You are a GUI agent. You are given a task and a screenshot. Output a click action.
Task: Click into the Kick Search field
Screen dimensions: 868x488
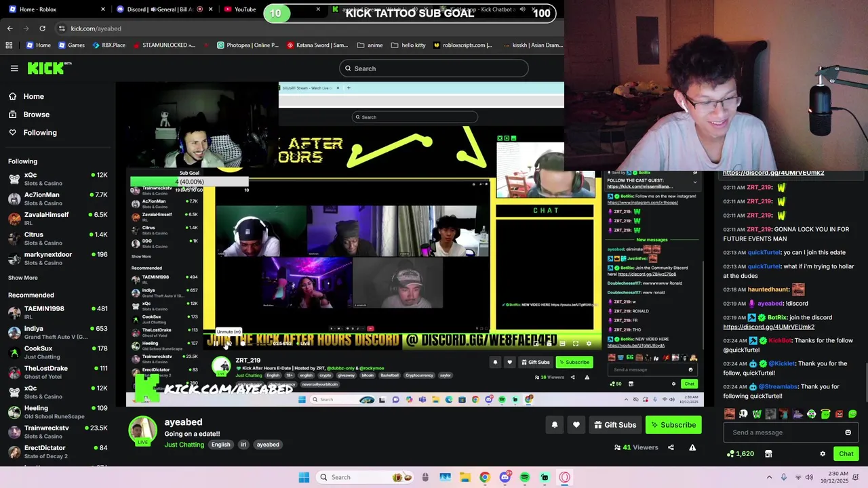pos(433,68)
